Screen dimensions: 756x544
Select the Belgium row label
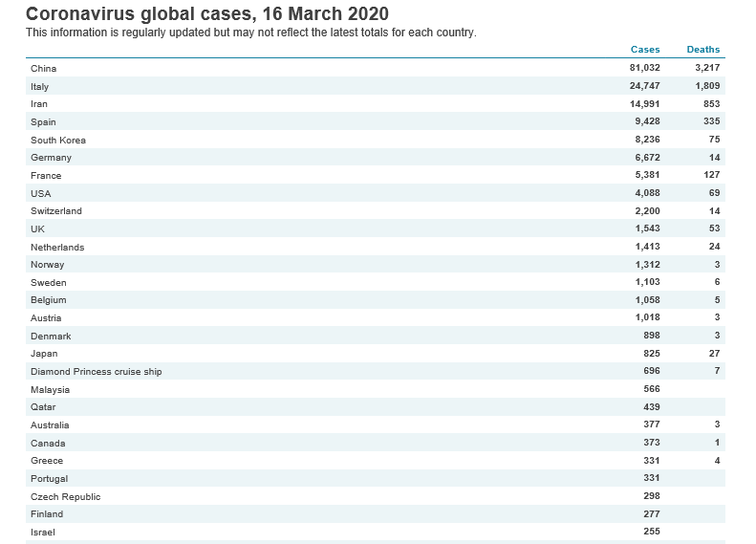49,300
